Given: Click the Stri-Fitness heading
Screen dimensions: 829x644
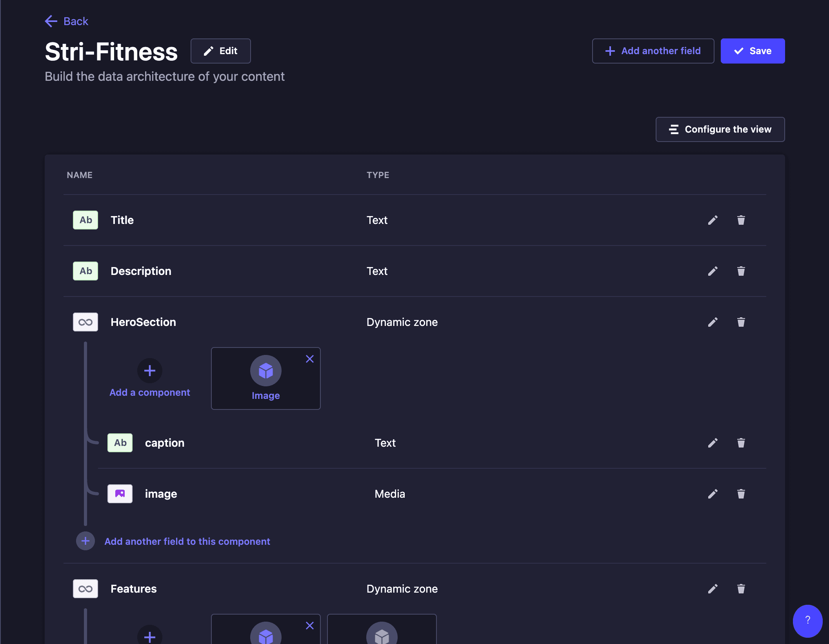Looking at the screenshot, I should (111, 51).
